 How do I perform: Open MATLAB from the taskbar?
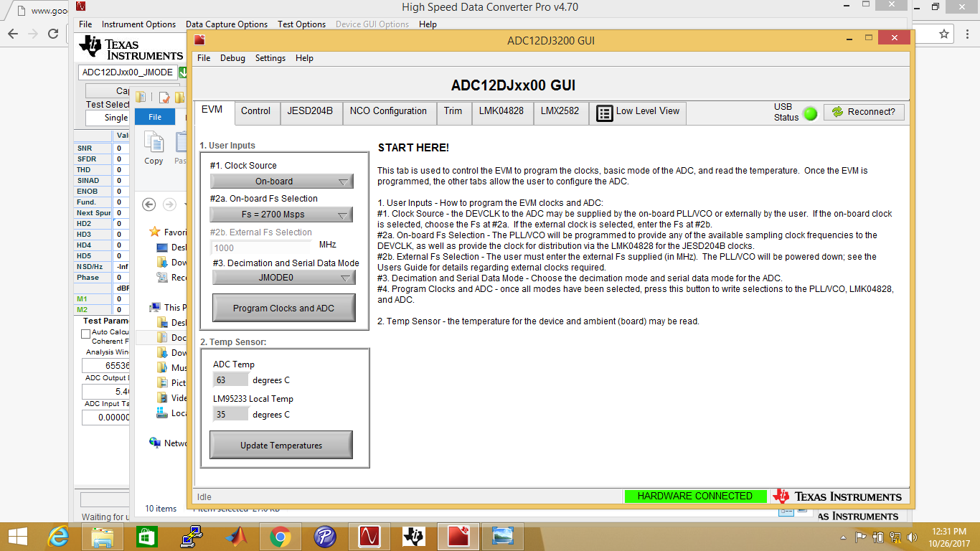click(x=236, y=537)
